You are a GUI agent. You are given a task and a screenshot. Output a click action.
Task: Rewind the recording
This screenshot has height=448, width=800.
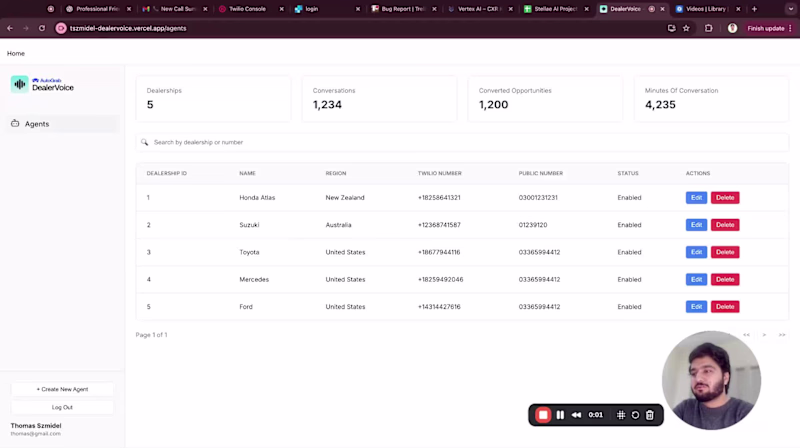[x=577, y=415]
